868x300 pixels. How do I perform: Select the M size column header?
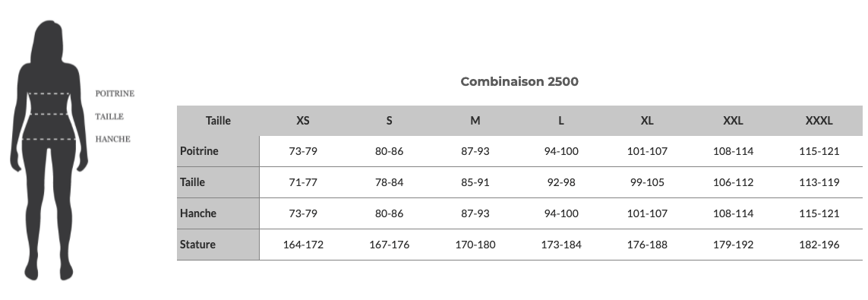(475, 121)
